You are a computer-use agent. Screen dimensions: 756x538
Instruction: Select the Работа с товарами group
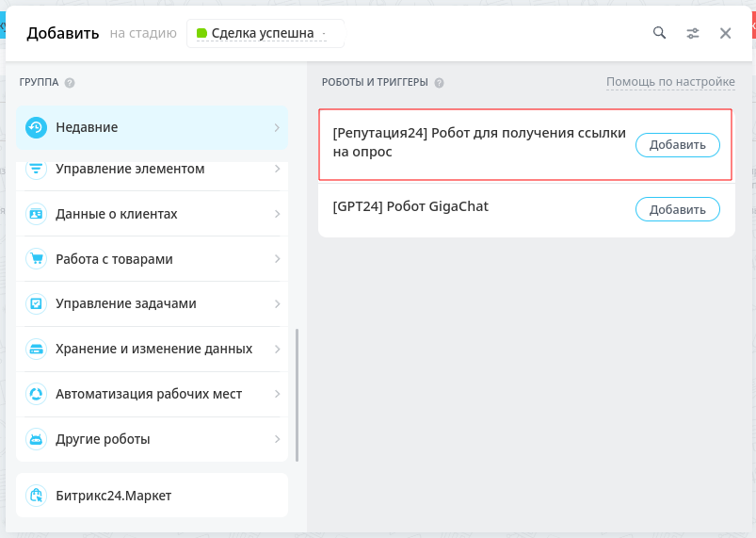tap(152, 259)
